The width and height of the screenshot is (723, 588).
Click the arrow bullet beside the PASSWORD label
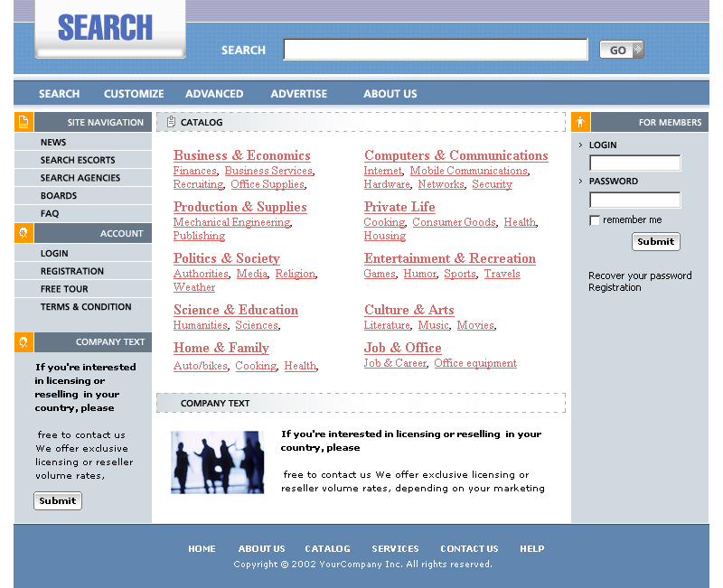pyautogui.click(x=581, y=182)
